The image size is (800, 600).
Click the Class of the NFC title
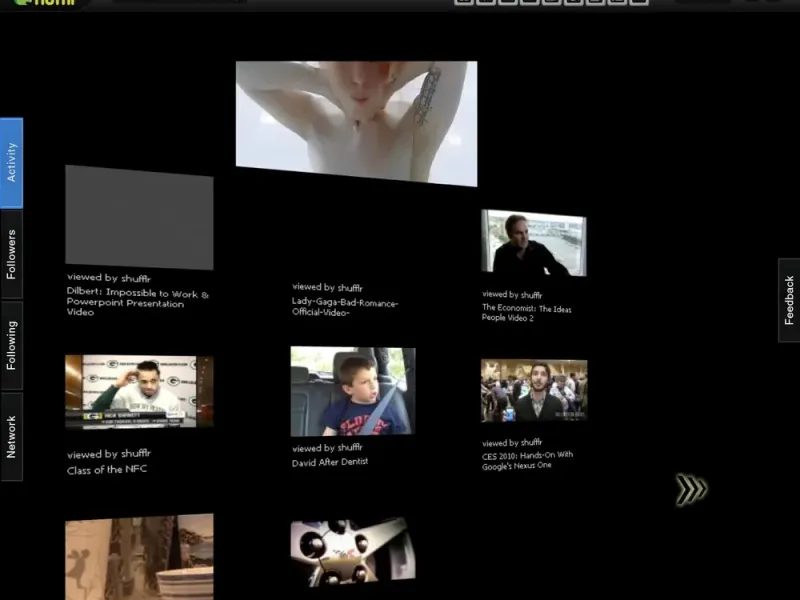pos(107,469)
